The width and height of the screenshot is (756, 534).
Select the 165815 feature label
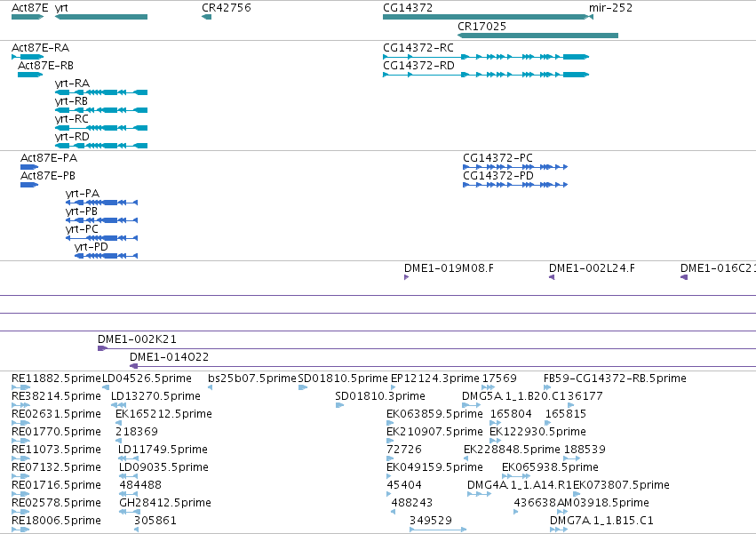[x=566, y=414]
